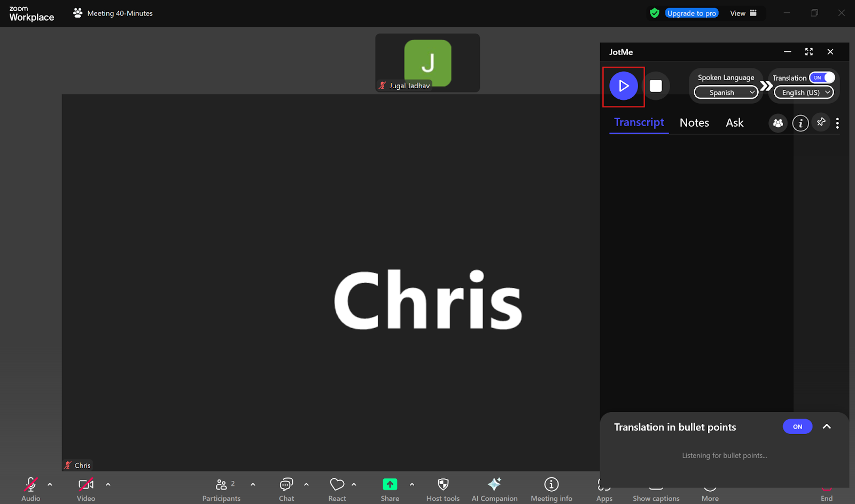Expand React options arrow

354,485
